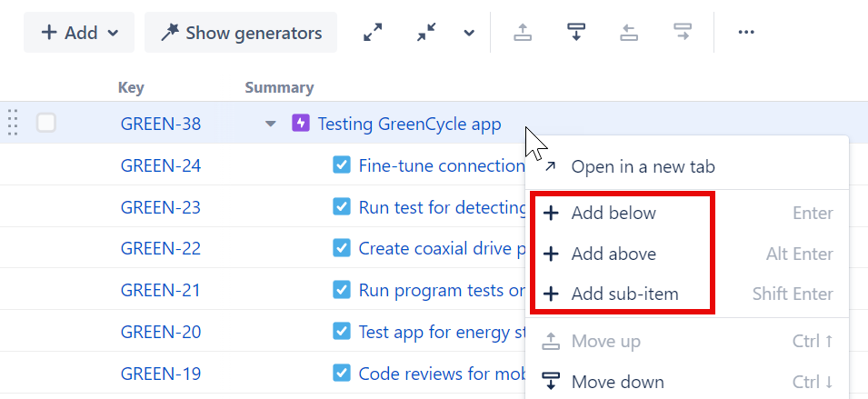Click the indent (move right) toolbar icon
This screenshot has height=399, width=868.
click(x=683, y=33)
